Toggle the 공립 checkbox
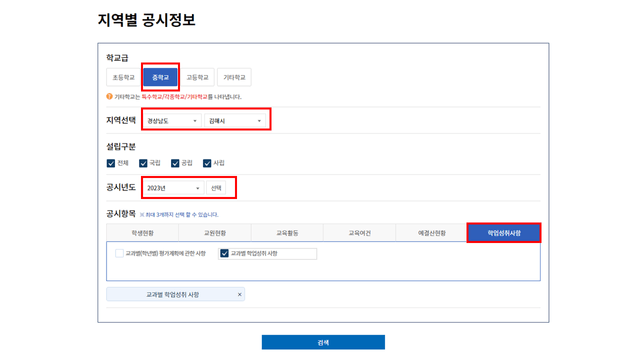Image resolution: width=640 pixels, height=360 pixels. (175, 163)
